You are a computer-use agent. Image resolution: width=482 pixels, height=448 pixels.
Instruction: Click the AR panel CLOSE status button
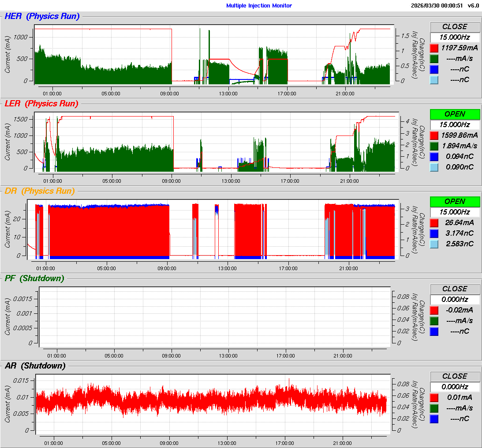click(x=455, y=376)
